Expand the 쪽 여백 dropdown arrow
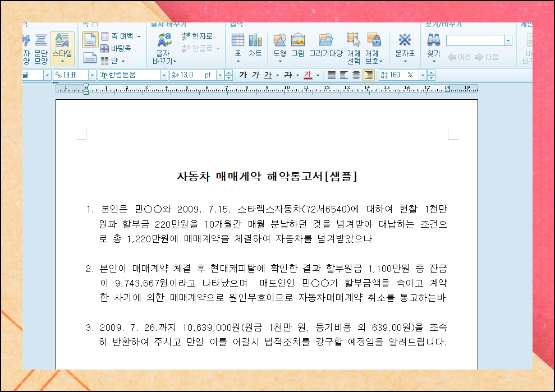Image resolution: width=555 pixels, height=392 pixels. tap(139, 36)
